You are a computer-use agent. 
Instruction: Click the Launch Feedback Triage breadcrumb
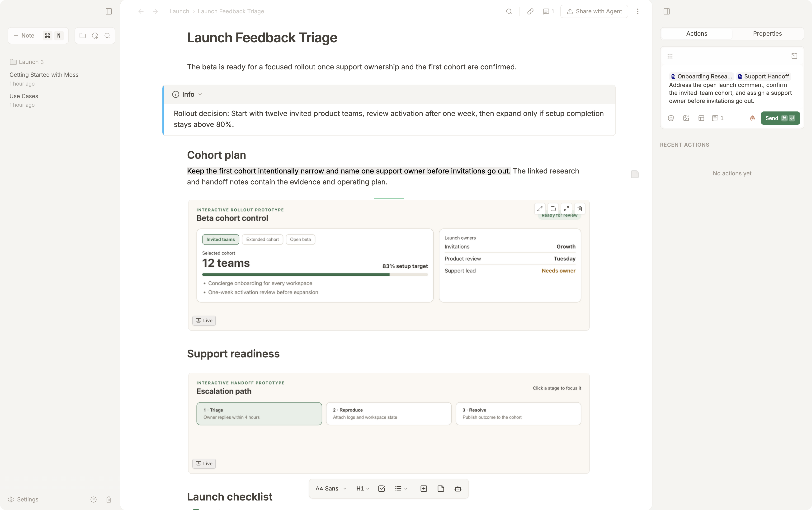[231, 11]
